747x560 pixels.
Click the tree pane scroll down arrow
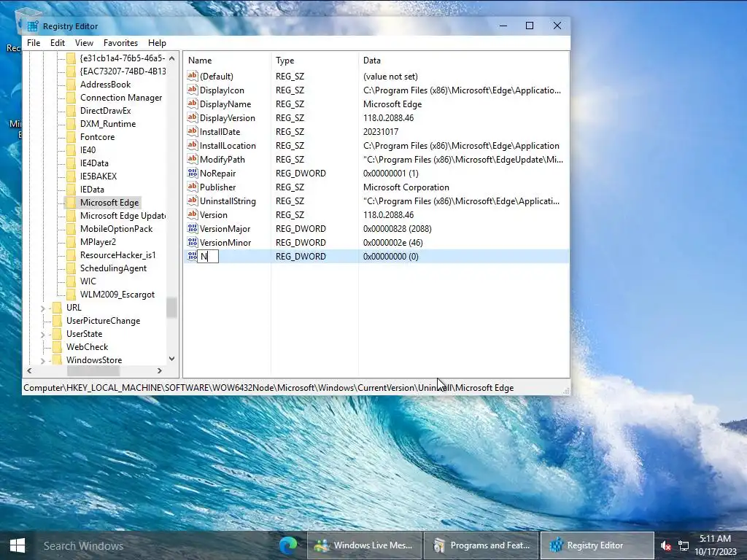point(171,359)
